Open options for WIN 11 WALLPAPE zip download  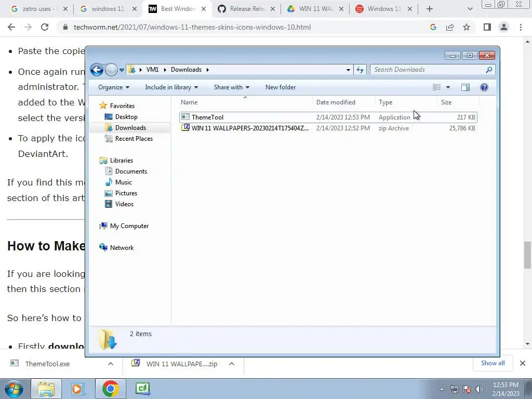click(232, 364)
